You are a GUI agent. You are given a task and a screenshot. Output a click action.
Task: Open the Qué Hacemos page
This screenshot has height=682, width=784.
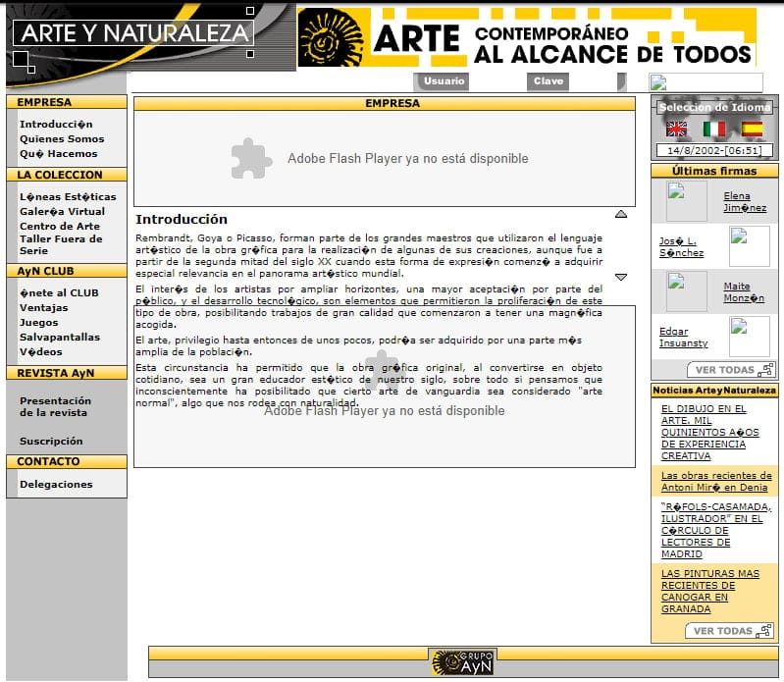(x=59, y=153)
